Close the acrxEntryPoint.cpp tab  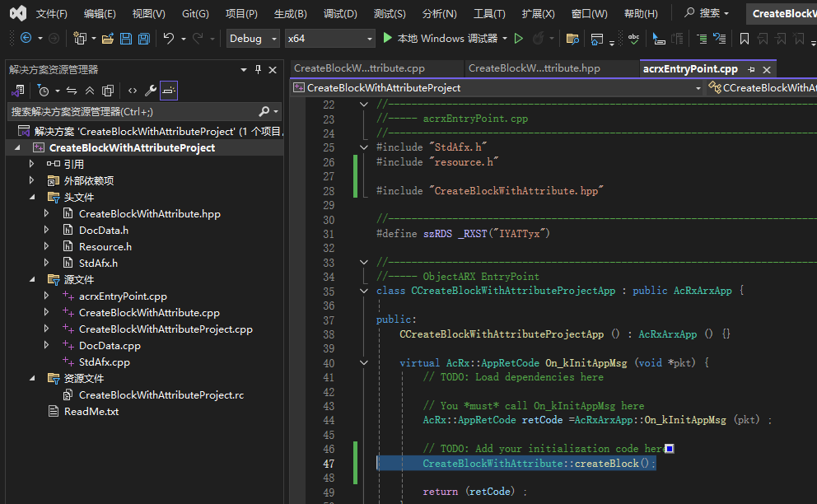pos(767,70)
